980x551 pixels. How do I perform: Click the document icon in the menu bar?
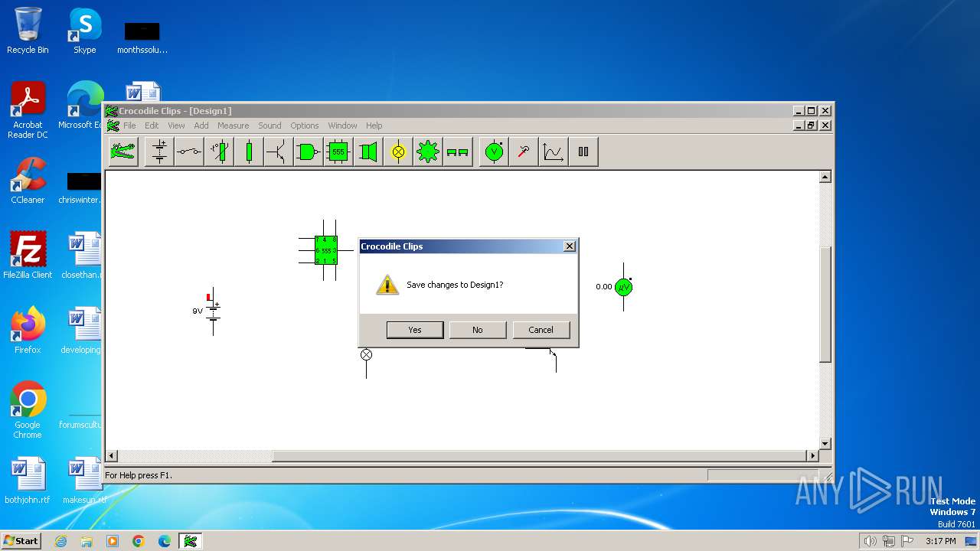113,126
